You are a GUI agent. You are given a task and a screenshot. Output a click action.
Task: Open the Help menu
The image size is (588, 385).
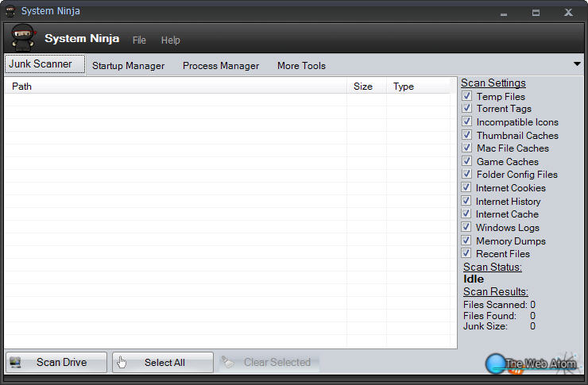point(171,40)
